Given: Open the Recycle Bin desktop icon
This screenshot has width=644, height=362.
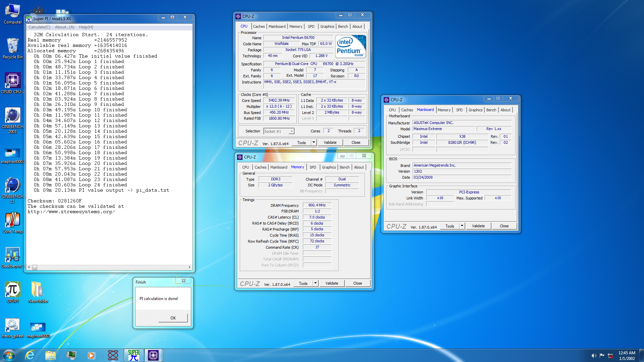Looking at the screenshot, I should [x=13, y=49].
